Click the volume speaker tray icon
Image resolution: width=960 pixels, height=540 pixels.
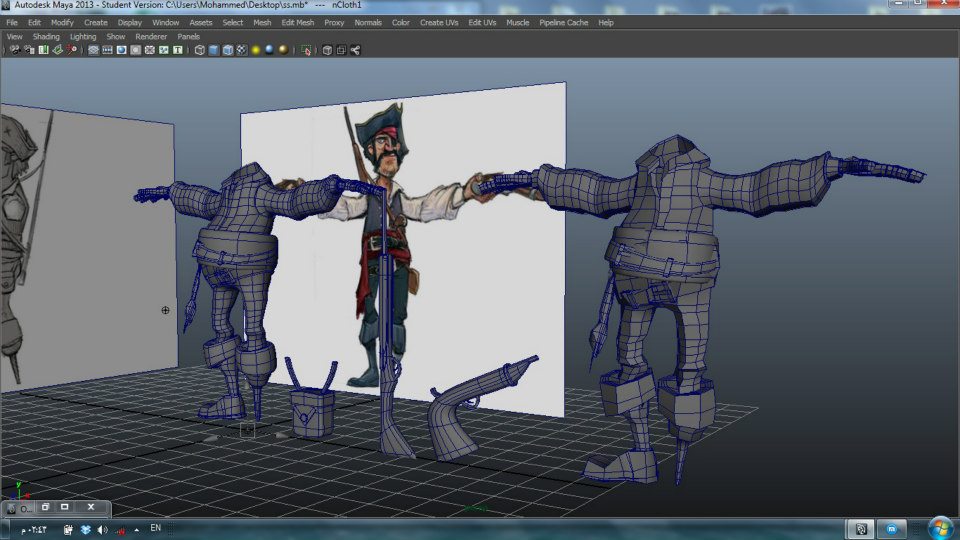(103, 530)
